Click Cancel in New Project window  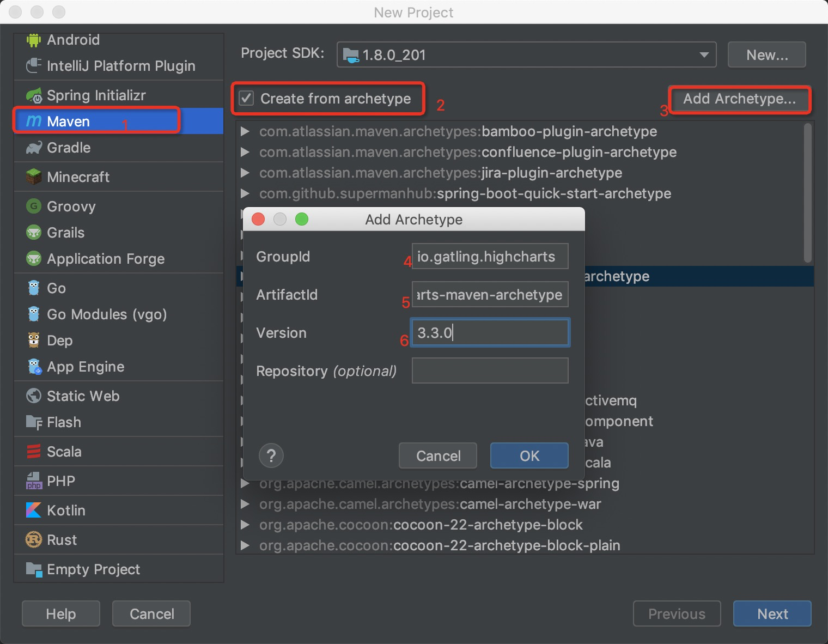pyautogui.click(x=151, y=614)
